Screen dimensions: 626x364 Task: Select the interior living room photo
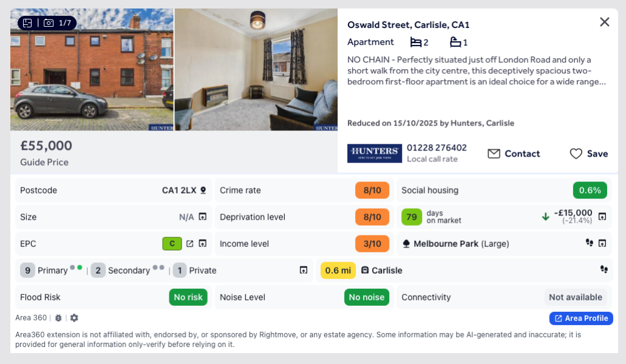tap(256, 69)
